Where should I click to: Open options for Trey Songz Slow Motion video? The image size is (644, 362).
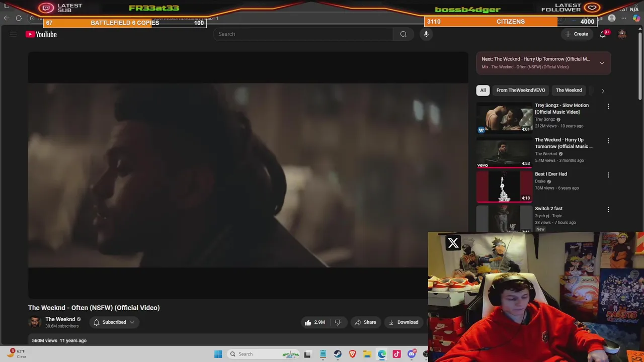(608, 106)
